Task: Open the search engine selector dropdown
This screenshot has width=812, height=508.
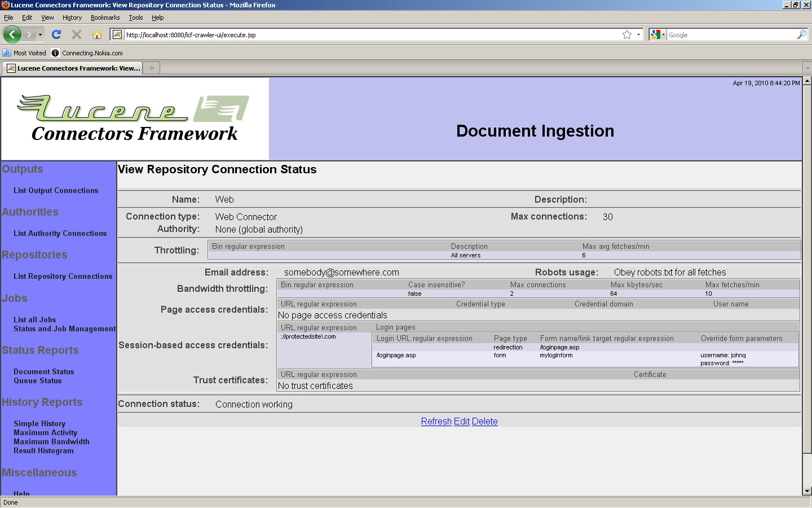Action: click(x=657, y=34)
